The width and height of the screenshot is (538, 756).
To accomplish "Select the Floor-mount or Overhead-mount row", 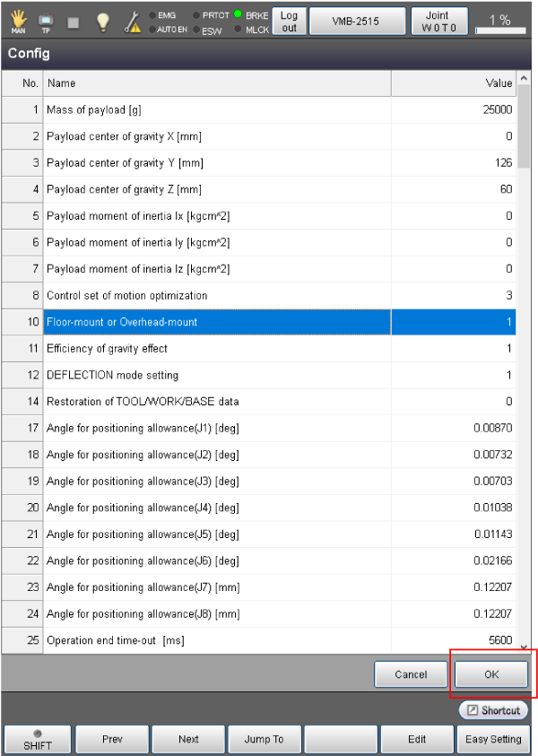I will (x=217, y=322).
